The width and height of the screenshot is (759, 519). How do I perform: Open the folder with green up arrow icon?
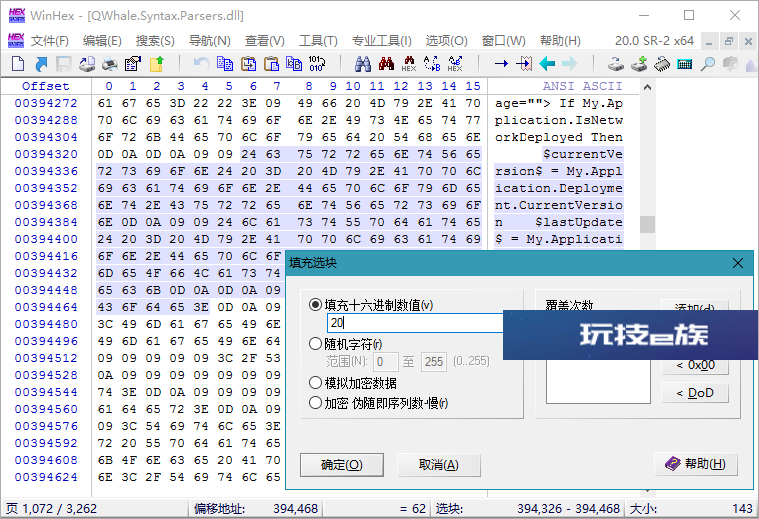point(156,63)
